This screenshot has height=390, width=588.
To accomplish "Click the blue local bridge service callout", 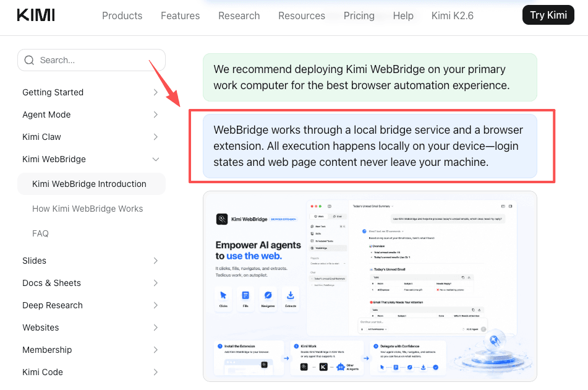I will coord(370,146).
